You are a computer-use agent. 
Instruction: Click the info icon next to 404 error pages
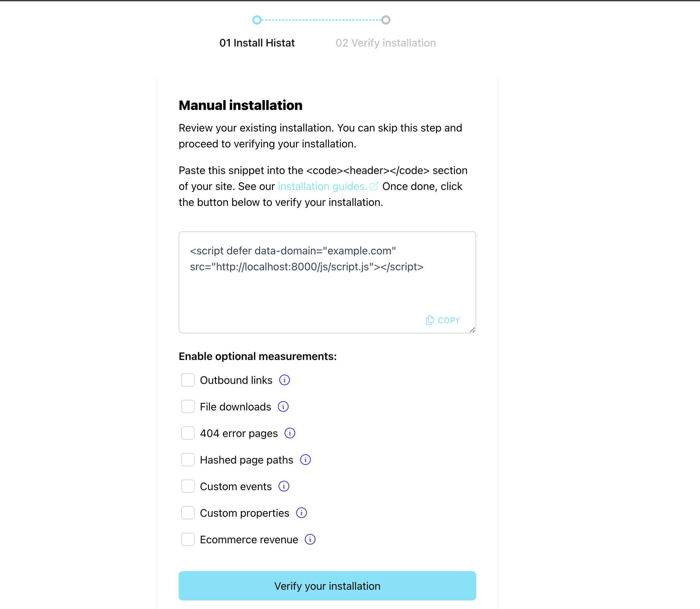291,433
